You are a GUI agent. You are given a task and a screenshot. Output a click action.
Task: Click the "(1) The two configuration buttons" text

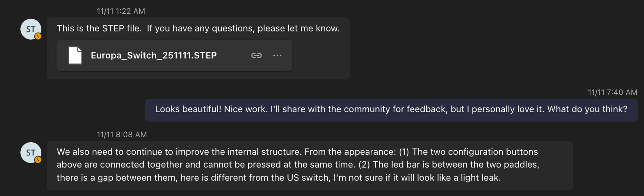(468, 152)
